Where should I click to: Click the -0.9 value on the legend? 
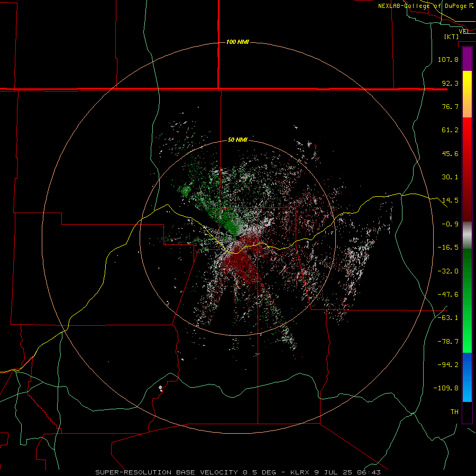450,224
